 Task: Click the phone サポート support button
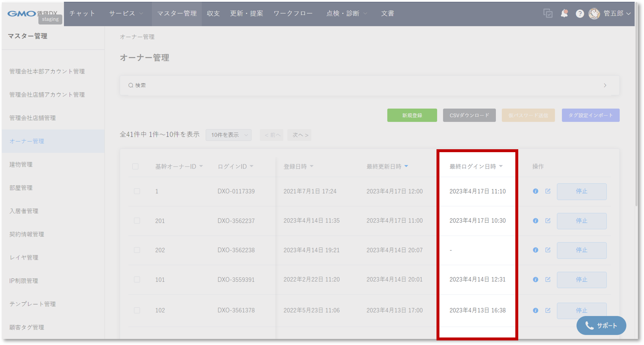tap(601, 325)
